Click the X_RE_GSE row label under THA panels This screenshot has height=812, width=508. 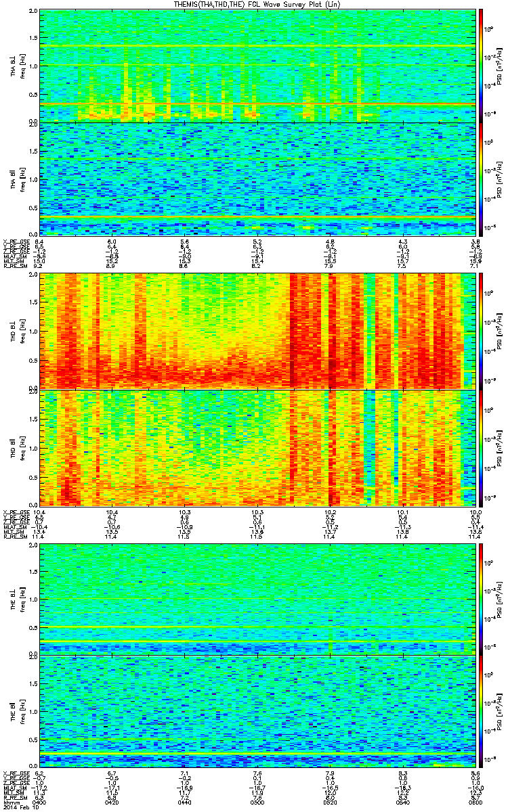click(x=15, y=241)
